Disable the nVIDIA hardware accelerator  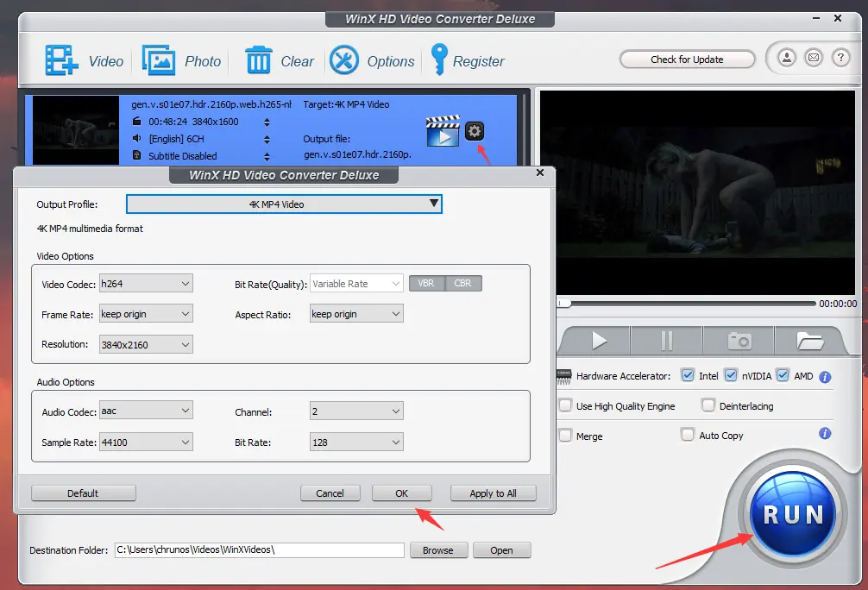coord(730,375)
